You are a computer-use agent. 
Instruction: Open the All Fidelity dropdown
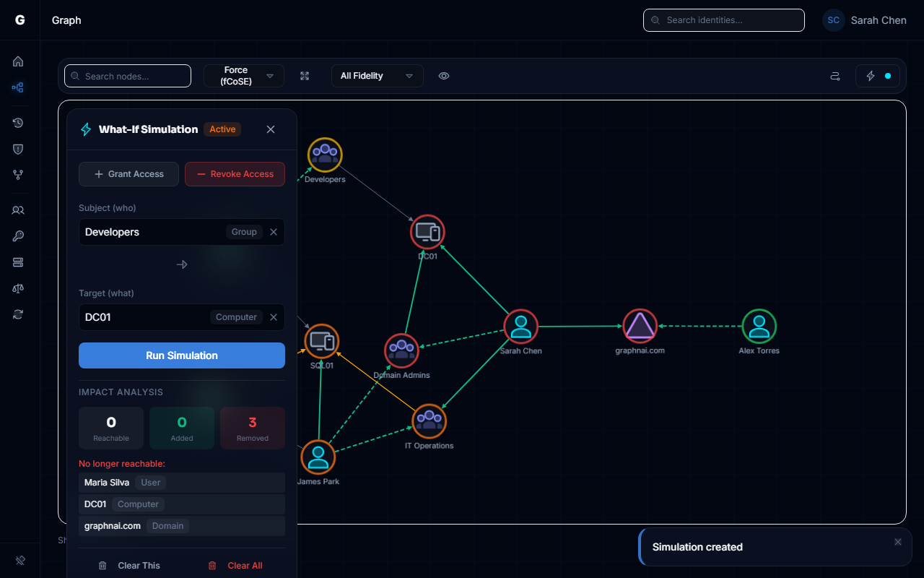tap(377, 75)
